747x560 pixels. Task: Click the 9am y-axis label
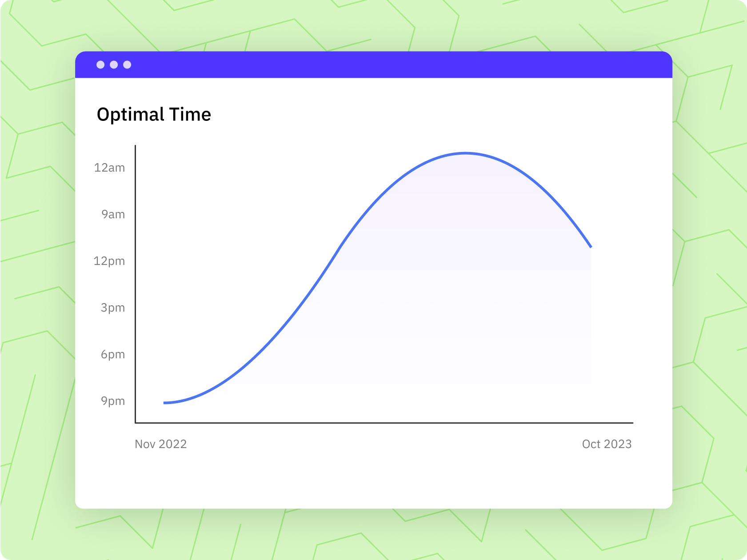(x=113, y=214)
